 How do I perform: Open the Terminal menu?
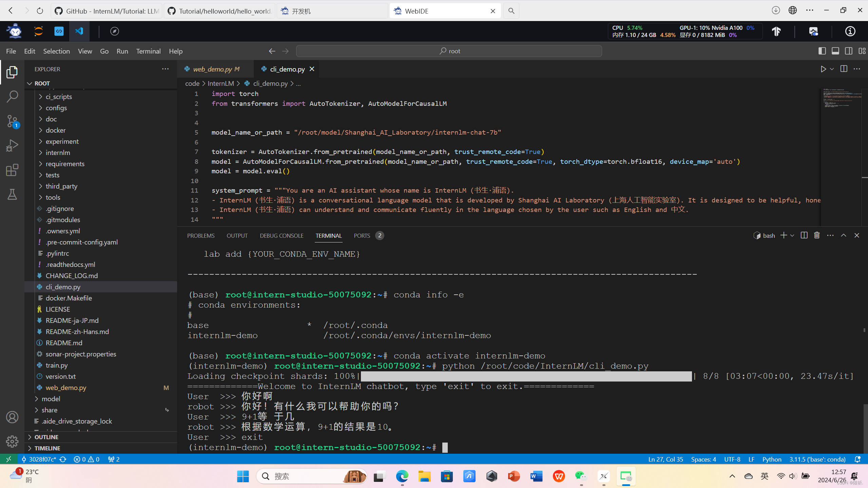point(148,51)
